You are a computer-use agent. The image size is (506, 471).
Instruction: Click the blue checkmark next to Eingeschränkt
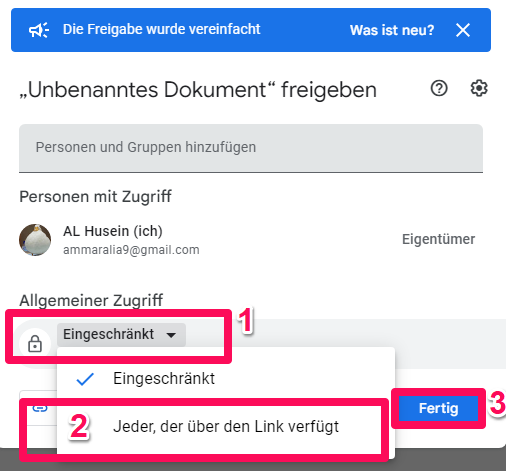click(85, 379)
